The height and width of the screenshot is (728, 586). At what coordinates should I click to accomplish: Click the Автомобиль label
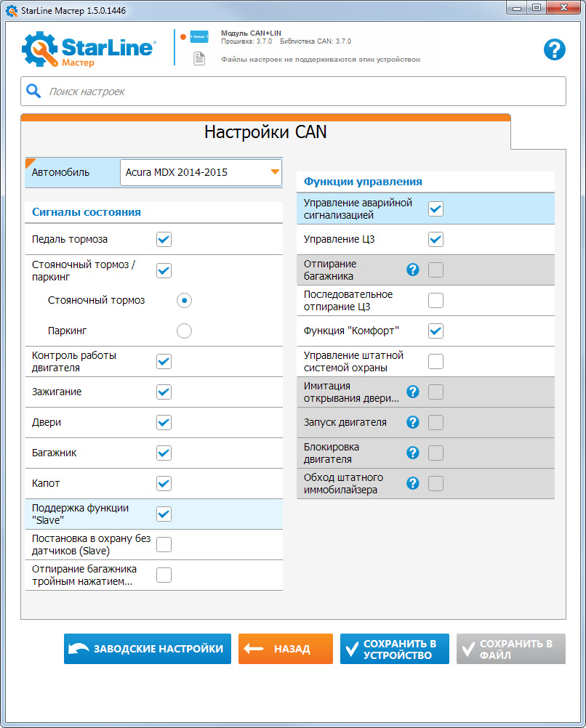click(60, 172)
